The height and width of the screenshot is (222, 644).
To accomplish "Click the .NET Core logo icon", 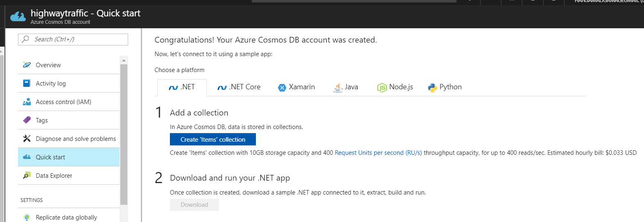I will pos(222,87).
